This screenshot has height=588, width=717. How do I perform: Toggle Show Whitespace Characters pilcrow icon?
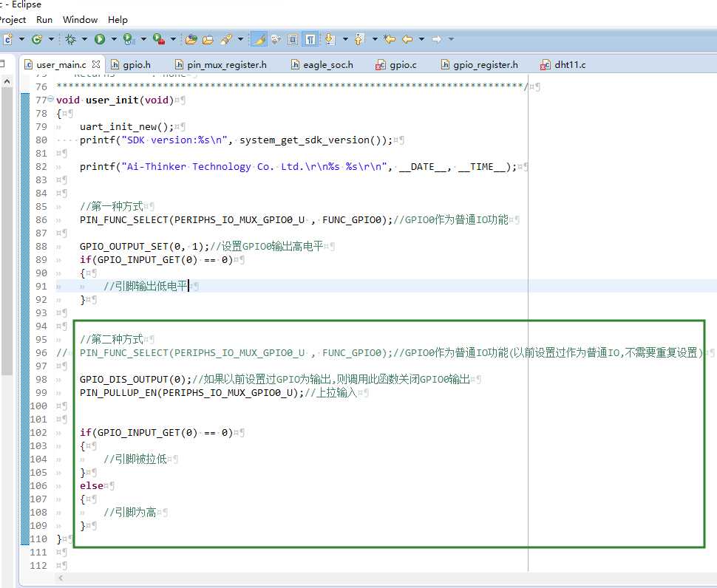click(310, 40)
